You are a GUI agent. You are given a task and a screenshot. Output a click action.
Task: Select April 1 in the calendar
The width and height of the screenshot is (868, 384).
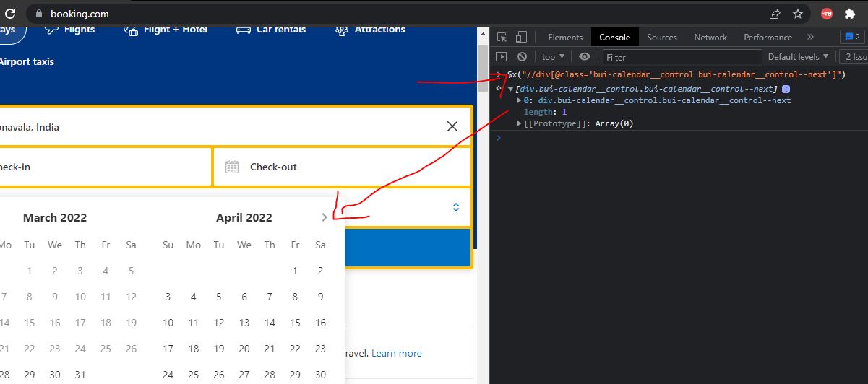pos(295,271)
